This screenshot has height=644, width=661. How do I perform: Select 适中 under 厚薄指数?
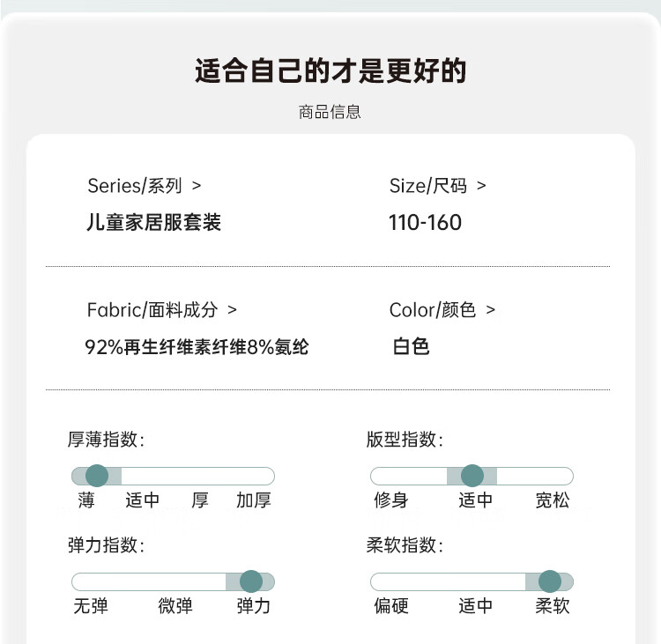(142, 500)
